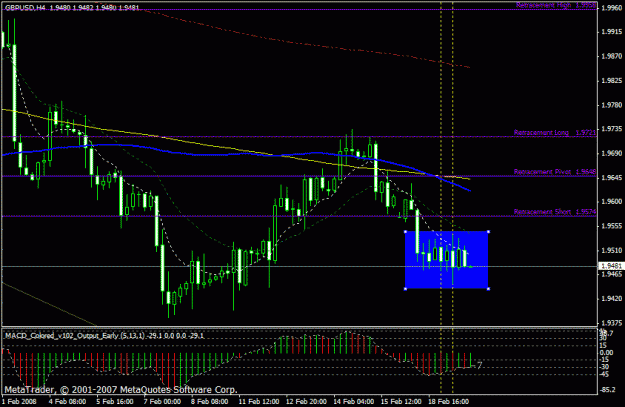
Task: Click the number 7 beside the MACD histogram
Action: click(480, 365)
